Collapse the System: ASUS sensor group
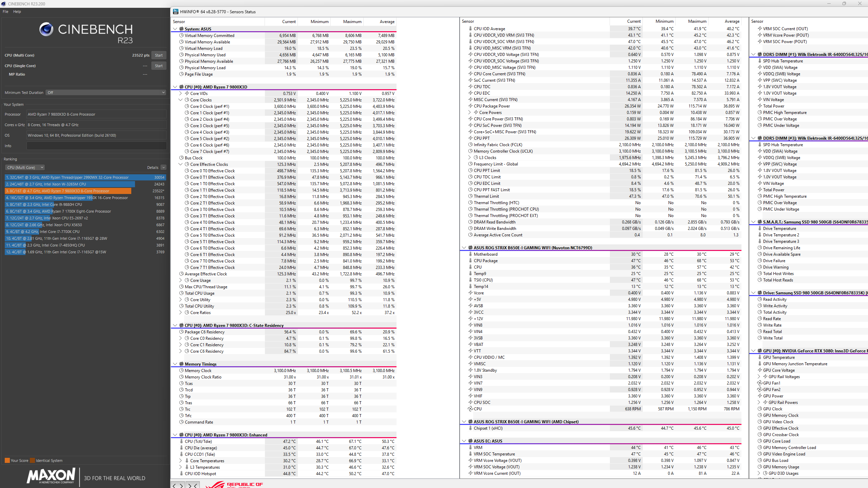 tap(175, 29)
